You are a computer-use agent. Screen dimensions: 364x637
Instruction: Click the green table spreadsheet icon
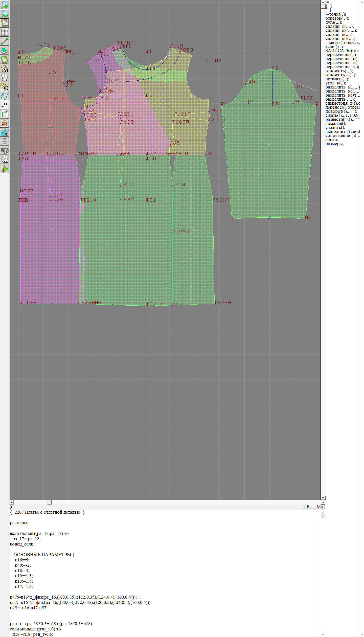pos(5,114)
